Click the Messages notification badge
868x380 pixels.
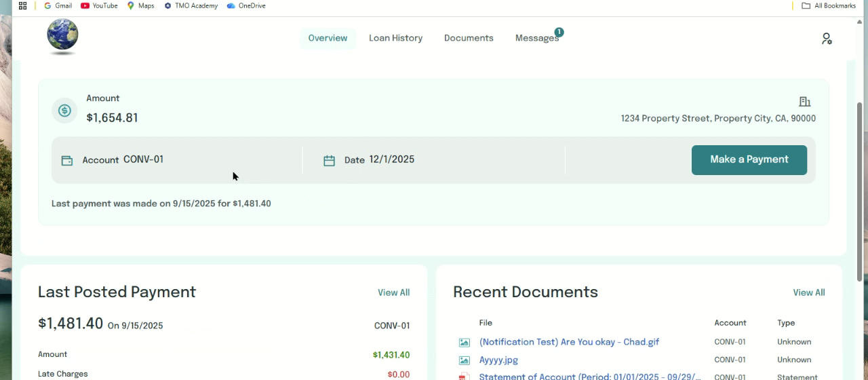559,32
